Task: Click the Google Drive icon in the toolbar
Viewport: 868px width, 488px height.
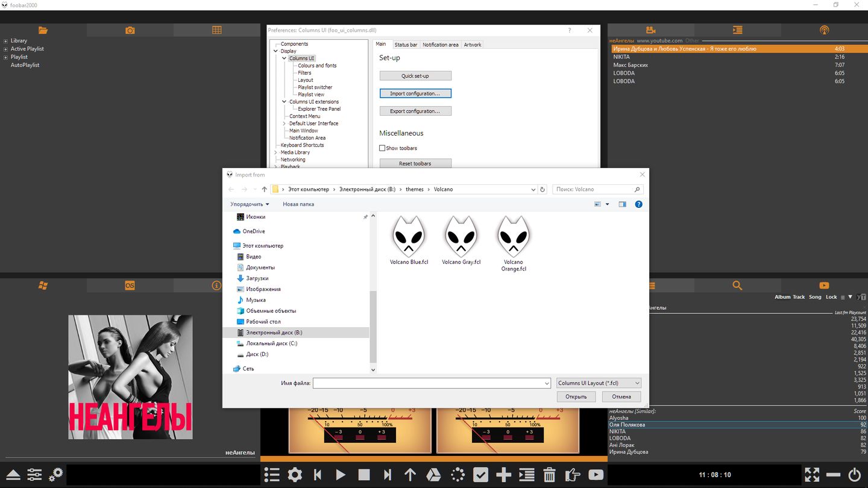Action: pos(433,475)
